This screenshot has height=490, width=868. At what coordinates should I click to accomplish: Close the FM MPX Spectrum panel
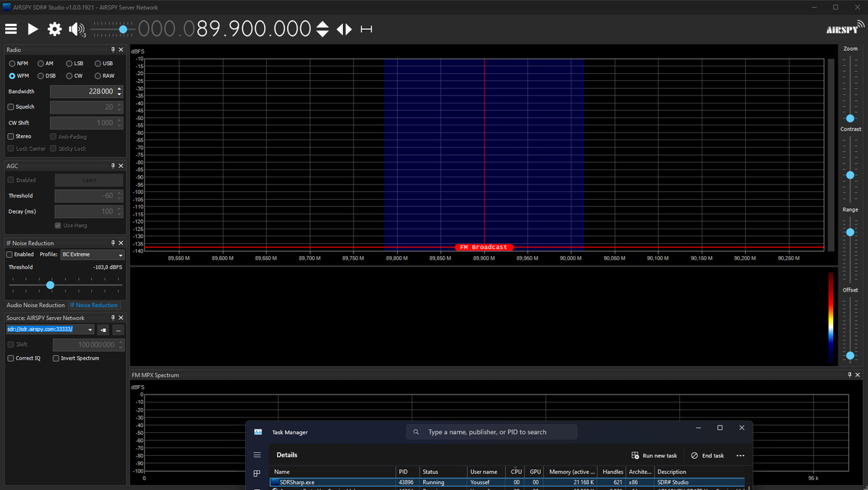[x=859, y=375]
